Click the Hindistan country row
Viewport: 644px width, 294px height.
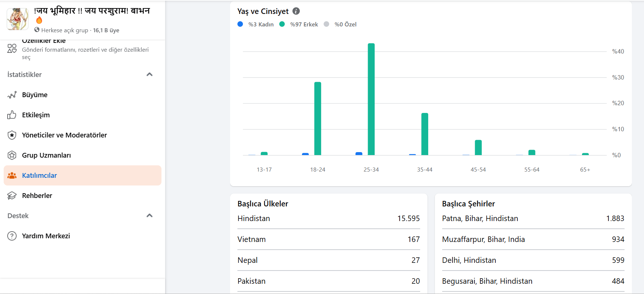(x=329, y=218)
